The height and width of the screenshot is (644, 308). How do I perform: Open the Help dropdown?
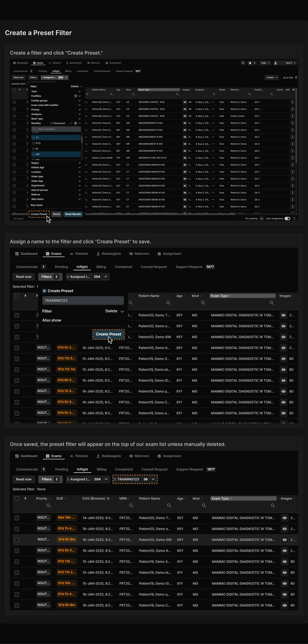(265, 63)
